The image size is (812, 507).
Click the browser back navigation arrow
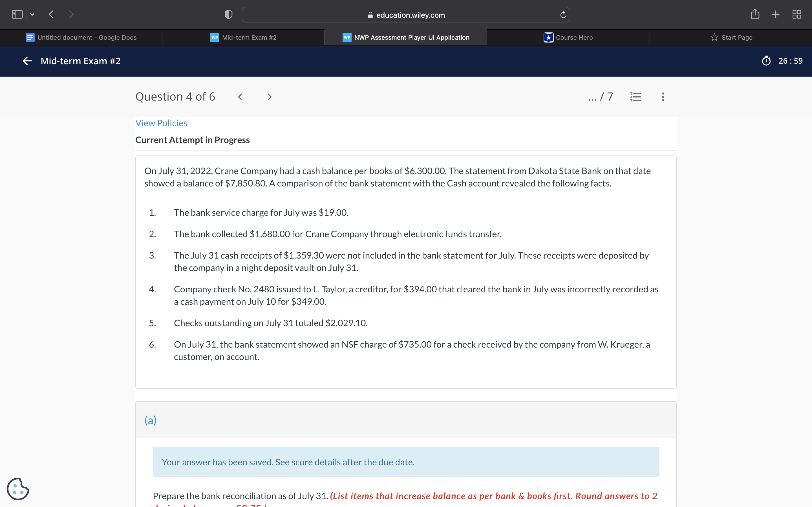click(51, 14)
